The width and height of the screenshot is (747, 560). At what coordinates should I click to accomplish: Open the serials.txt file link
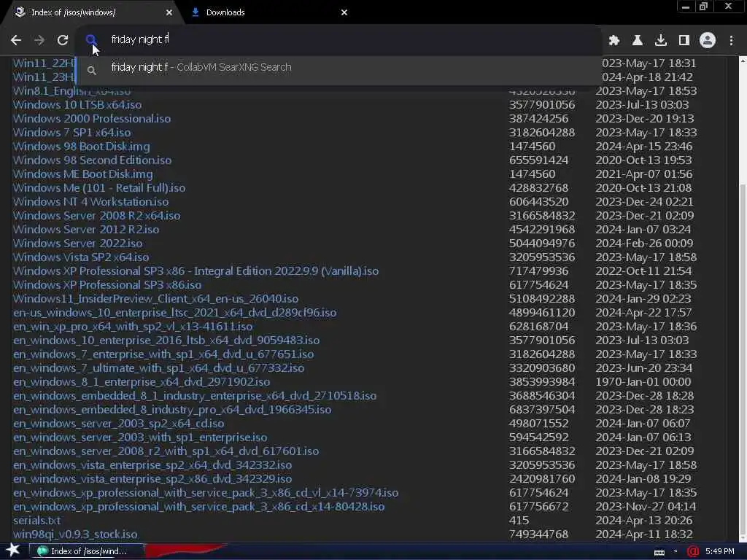pyautogui.click(x=36, y=520)
